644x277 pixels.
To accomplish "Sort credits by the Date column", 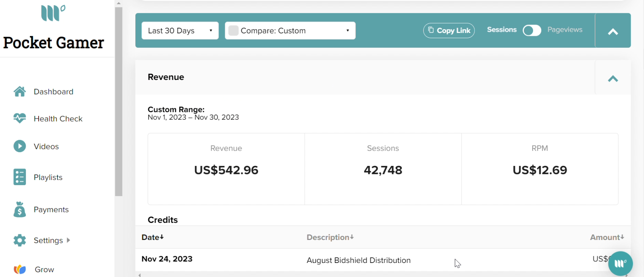I will [x=152, y=237].
